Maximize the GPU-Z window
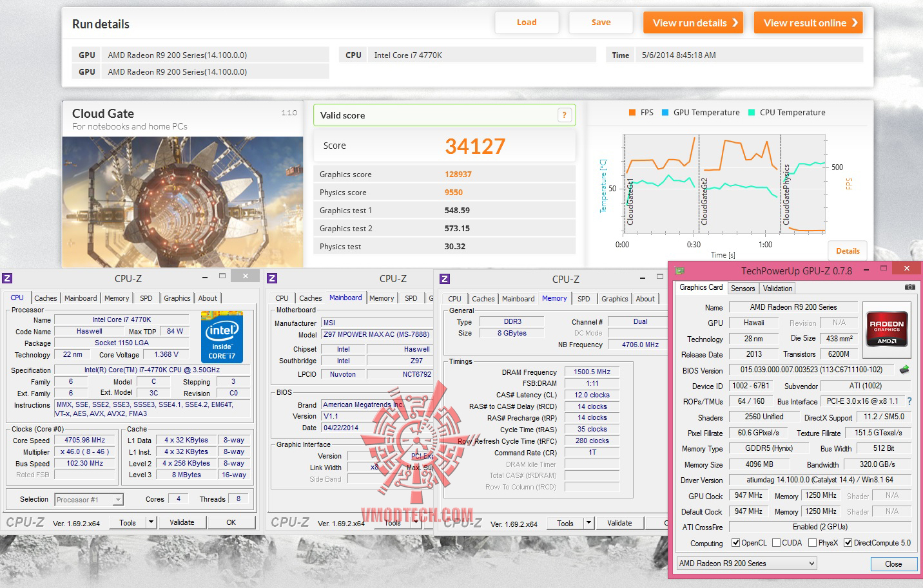Image resolution: width=923 pixels, height=588 pixels. (884, 268)
